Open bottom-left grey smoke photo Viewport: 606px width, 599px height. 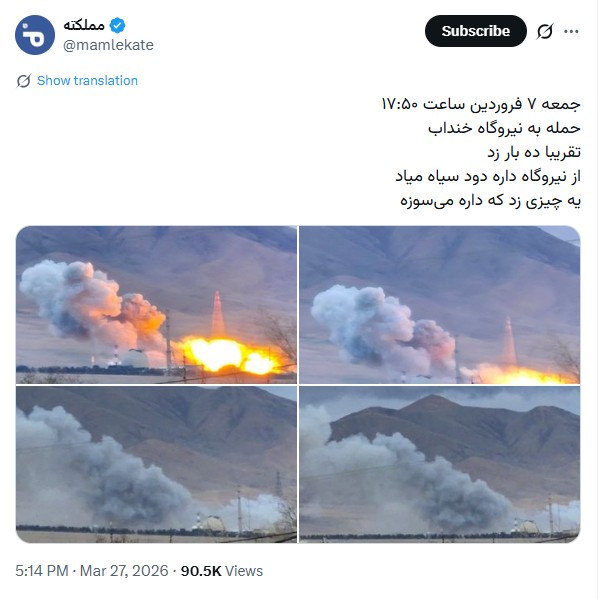[156, 464]
